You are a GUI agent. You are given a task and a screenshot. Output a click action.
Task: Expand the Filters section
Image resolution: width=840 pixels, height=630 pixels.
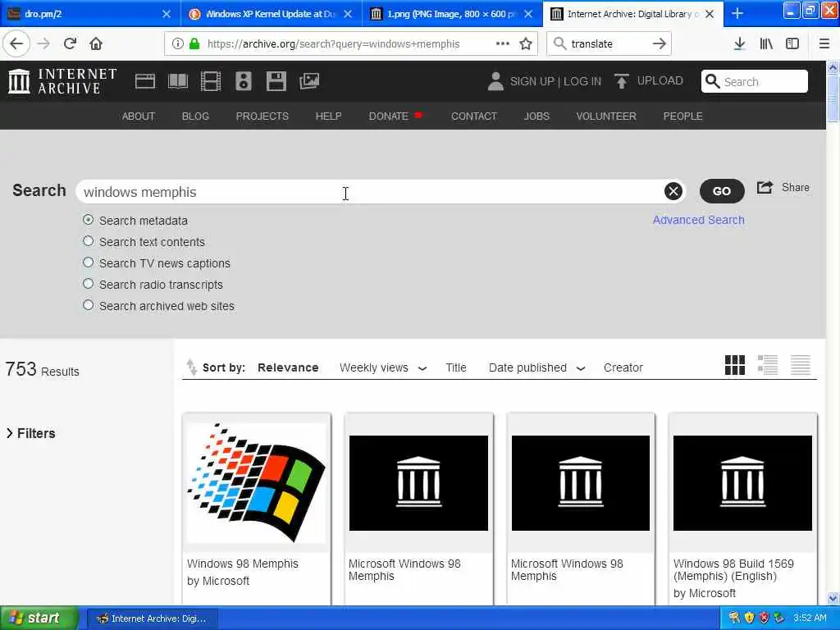pyautogui.click(x=30, y=433)
